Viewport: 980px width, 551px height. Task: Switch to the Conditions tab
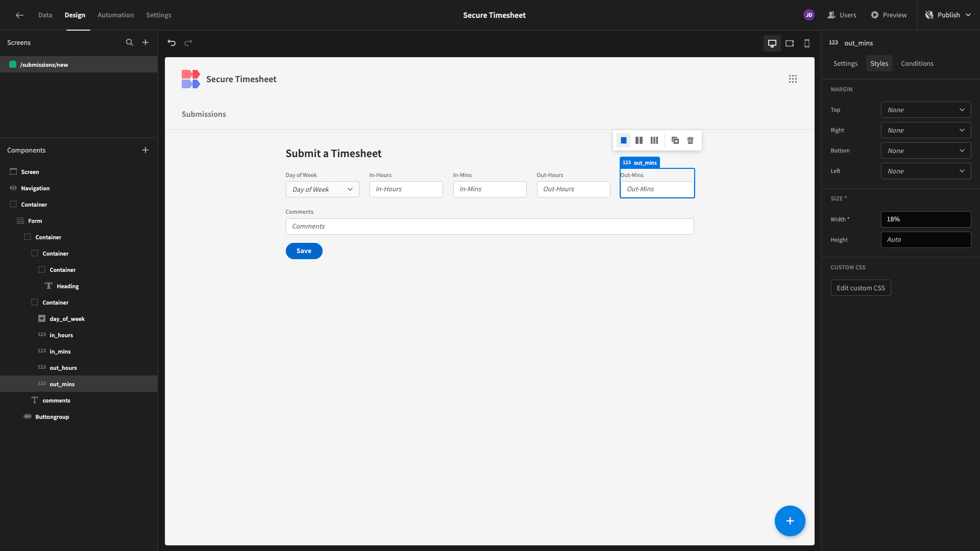(917, 63)
